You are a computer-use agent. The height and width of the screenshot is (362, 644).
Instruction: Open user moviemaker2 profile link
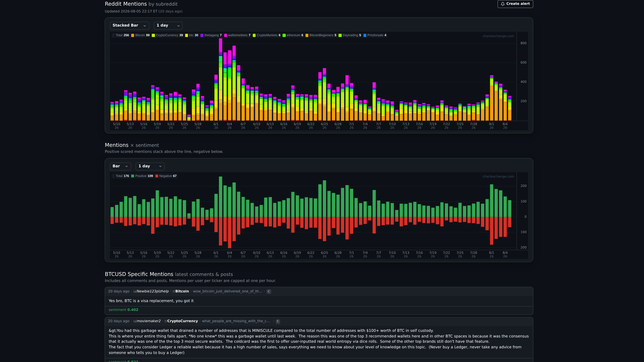click(x=147, y=321)
